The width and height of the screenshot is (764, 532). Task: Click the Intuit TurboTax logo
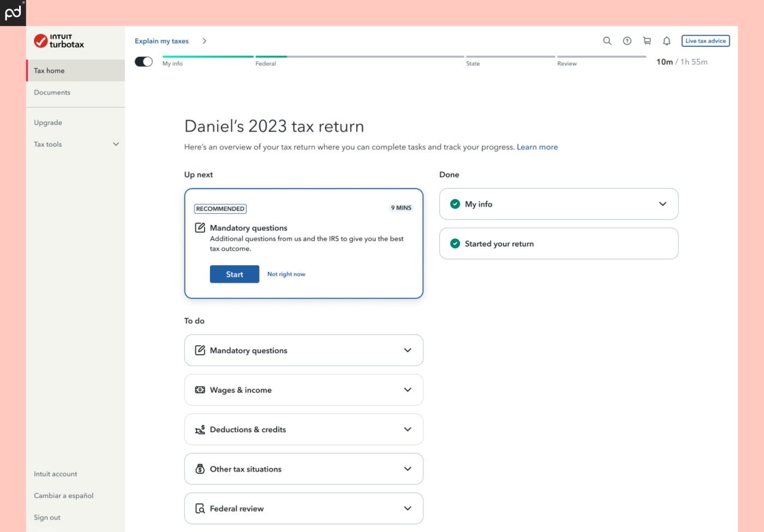[x=58, y=40]
